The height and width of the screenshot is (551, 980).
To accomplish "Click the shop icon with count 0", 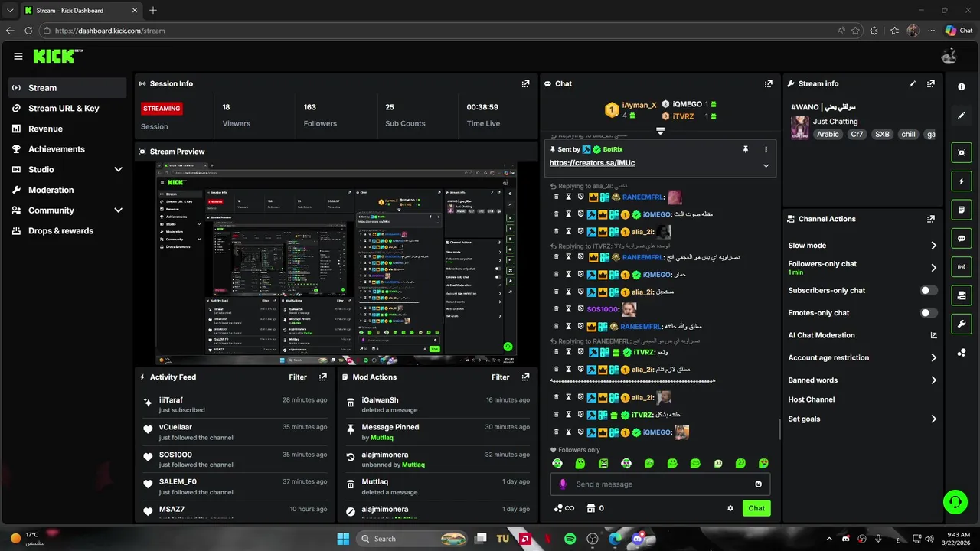I will coord(594,508).
